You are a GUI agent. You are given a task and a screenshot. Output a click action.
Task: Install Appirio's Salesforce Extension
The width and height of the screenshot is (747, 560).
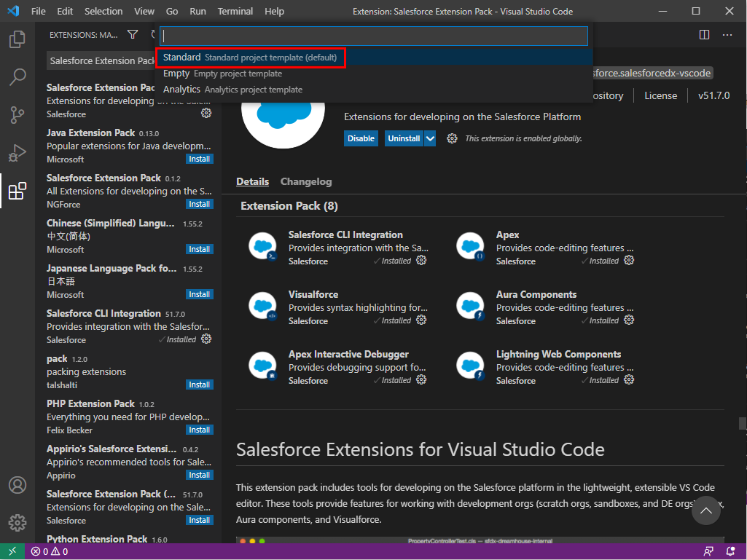click(199, 476)
